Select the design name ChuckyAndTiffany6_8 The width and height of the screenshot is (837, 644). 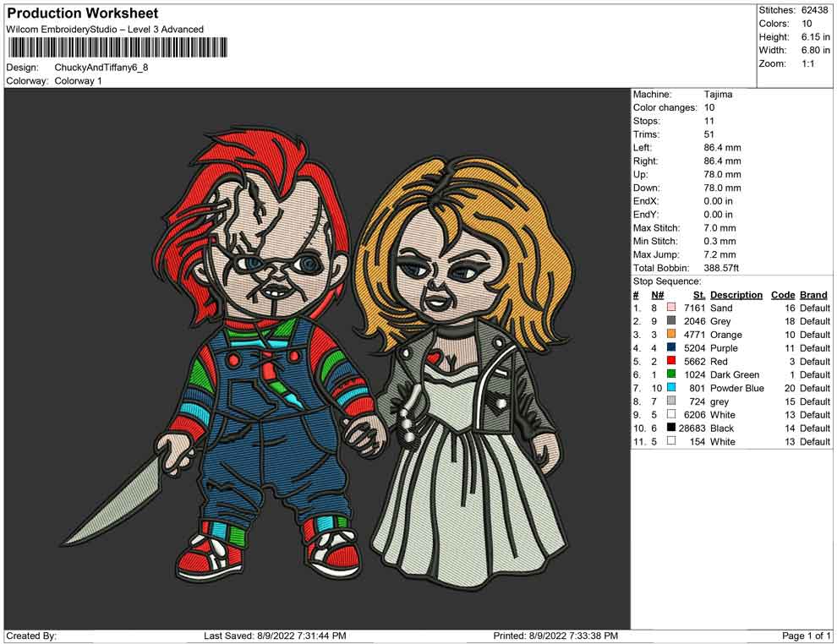pos(101,68)
